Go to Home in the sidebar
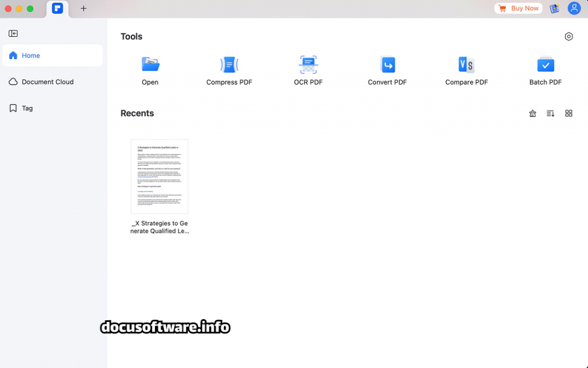This screenshot has height=368, width=588. [x=52, y=56]
